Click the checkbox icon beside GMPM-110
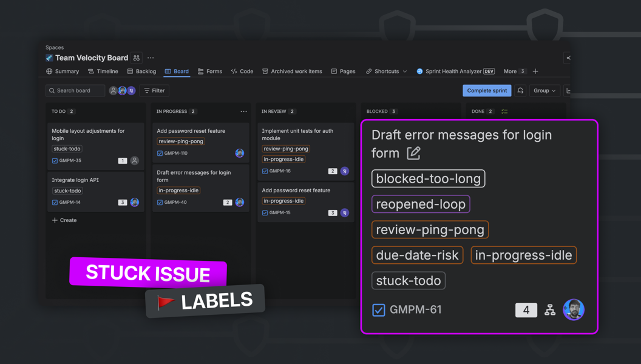This screenshot has width=641, height=364. (160, 153)
